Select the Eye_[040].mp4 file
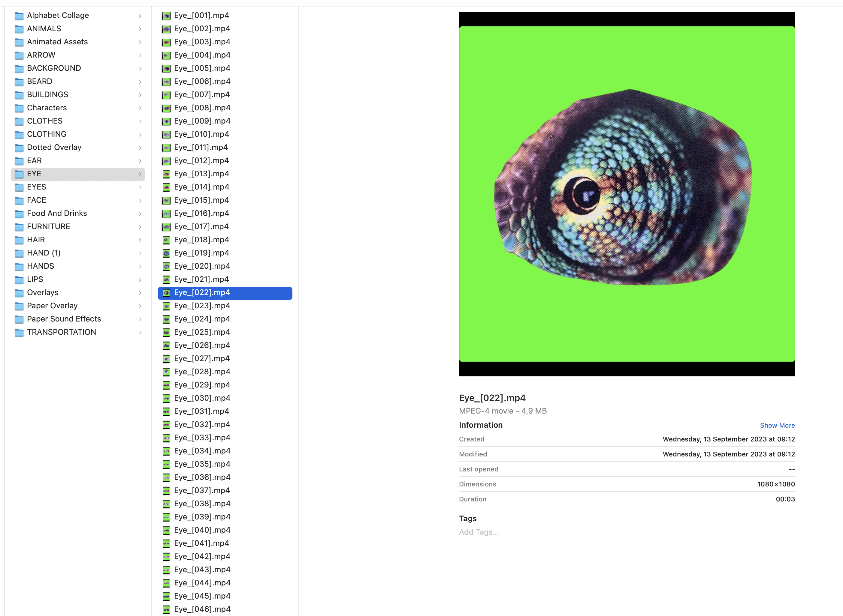 tap(202, 530)
